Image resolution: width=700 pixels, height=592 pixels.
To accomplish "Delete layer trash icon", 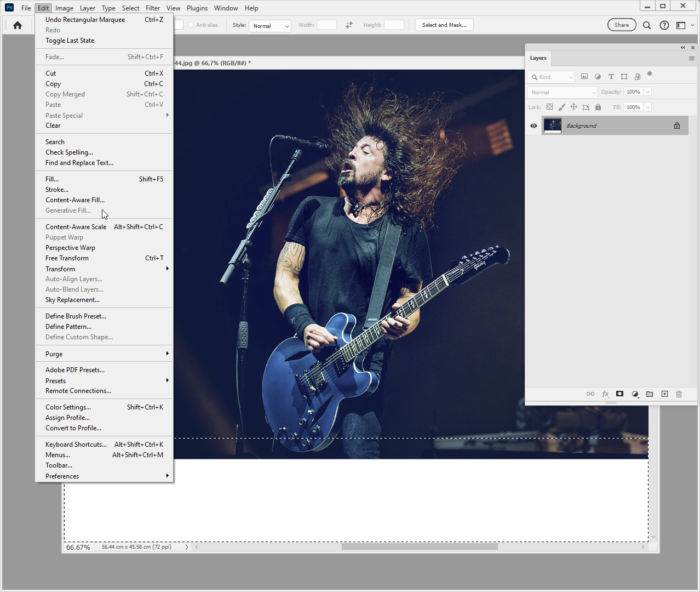I will tap(679, 394).
